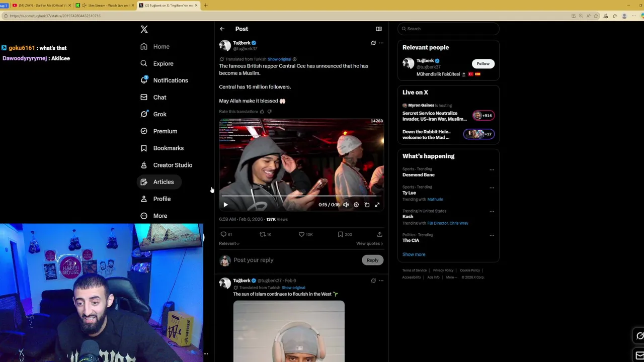644x362 pixels.
Task: Click Show original on main post translation
Action: 279,59
